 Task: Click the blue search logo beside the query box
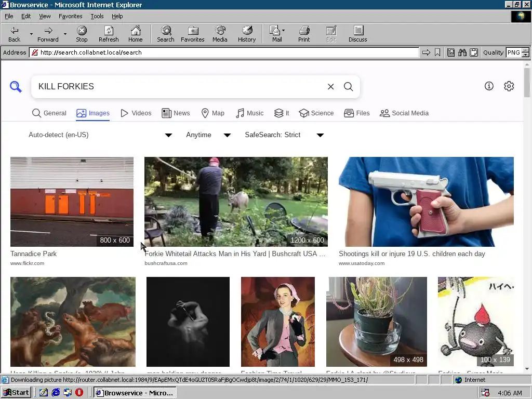click(x=16, y=87)
